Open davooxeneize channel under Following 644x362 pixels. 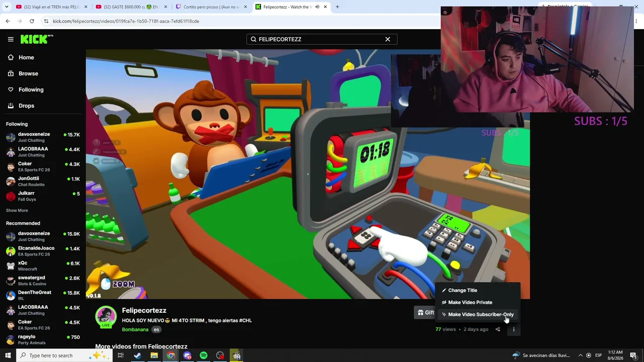[43, 137]
